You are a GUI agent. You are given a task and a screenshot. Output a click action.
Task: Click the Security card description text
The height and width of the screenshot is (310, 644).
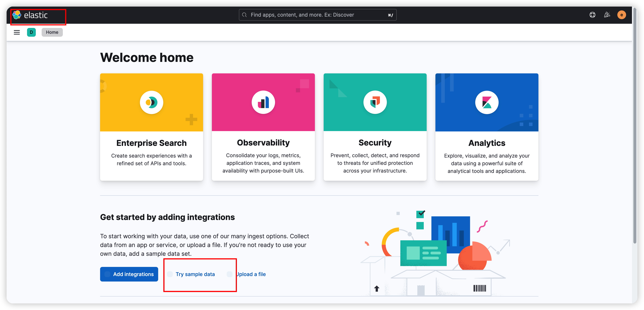pyautogui.click(x=375, y=163)
